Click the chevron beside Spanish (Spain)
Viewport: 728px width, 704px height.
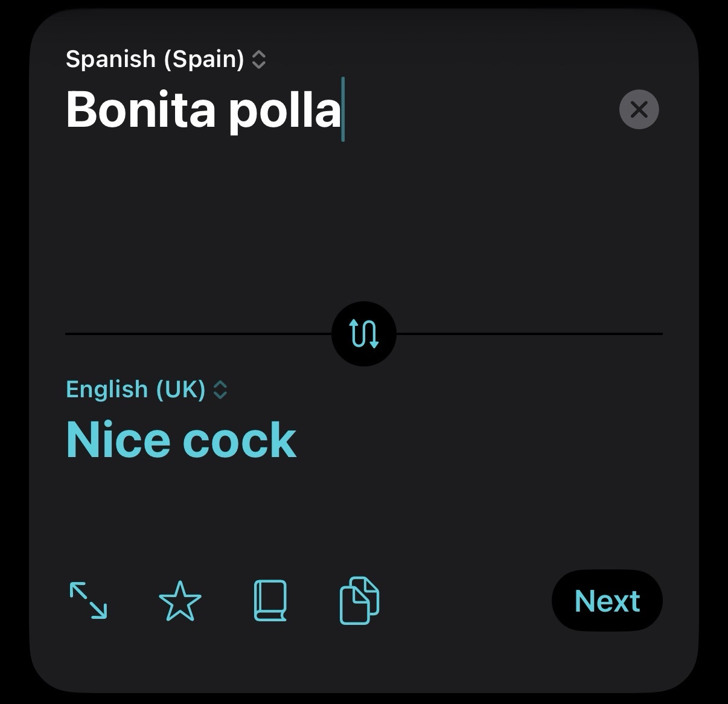click(259, 59)
